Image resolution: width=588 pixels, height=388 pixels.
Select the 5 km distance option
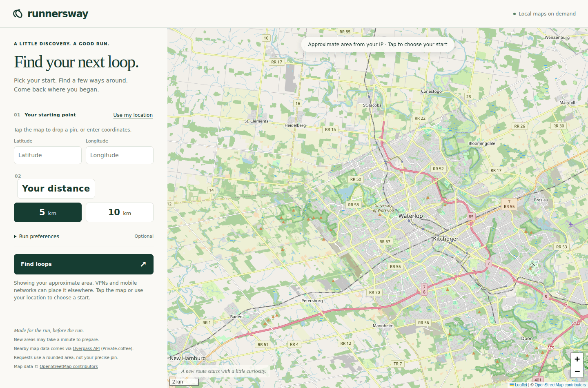(x=48, y=212)
